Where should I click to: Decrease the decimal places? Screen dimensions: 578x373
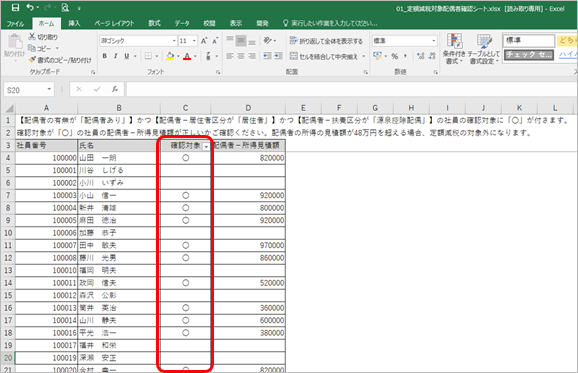(432, 56)
